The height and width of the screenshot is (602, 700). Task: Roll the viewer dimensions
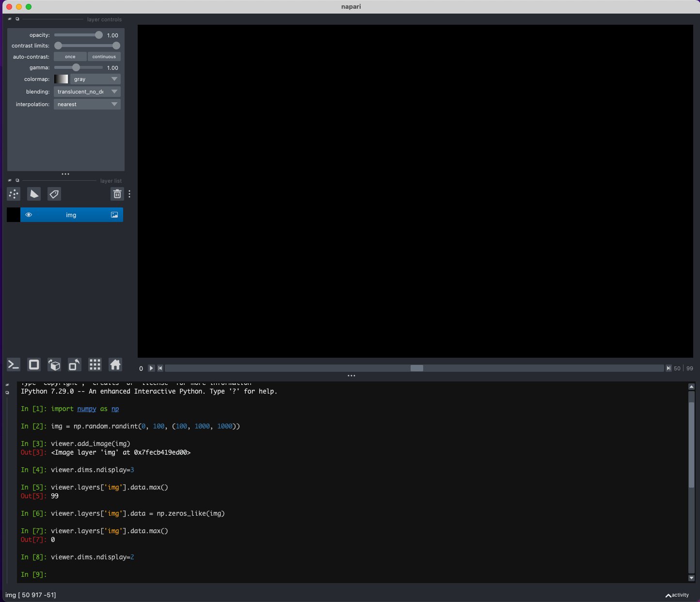click(54, 364)
